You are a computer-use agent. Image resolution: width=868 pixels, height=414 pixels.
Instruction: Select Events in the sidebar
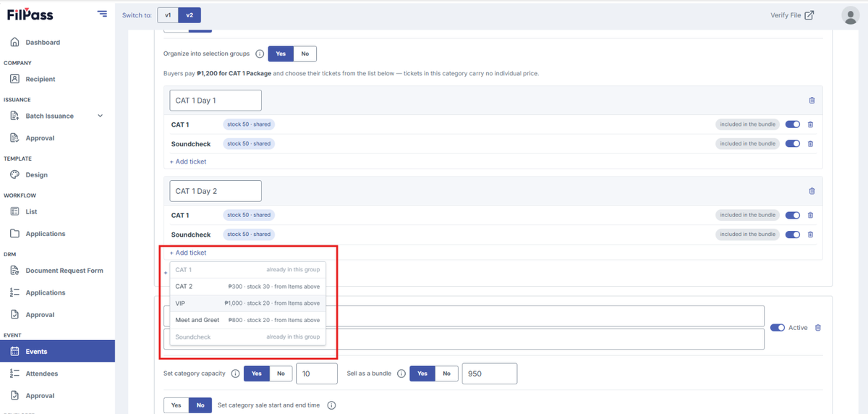coord(57,351)
